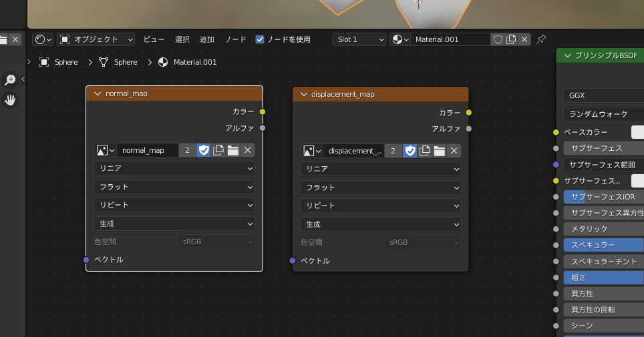Edit the normal_map image name field
The height and width of the screenshot is (337, 644).
click(x=148, y=150)
